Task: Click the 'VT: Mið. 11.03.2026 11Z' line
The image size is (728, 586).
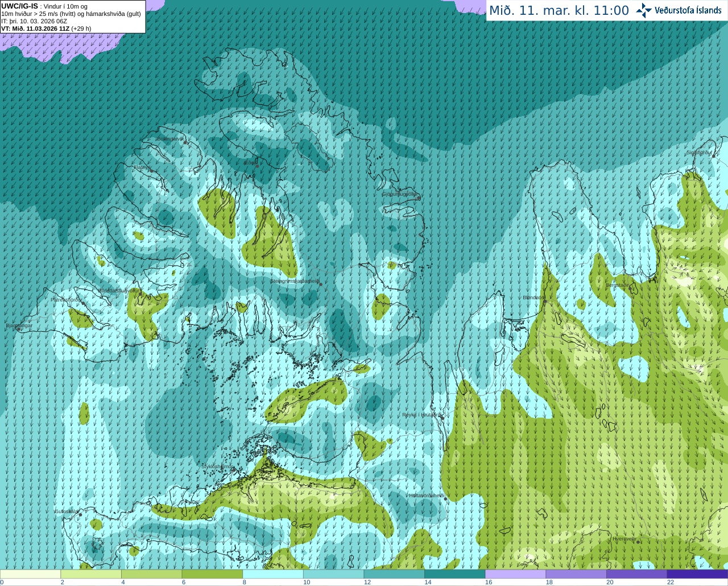Action: click(x=35, y=28)
